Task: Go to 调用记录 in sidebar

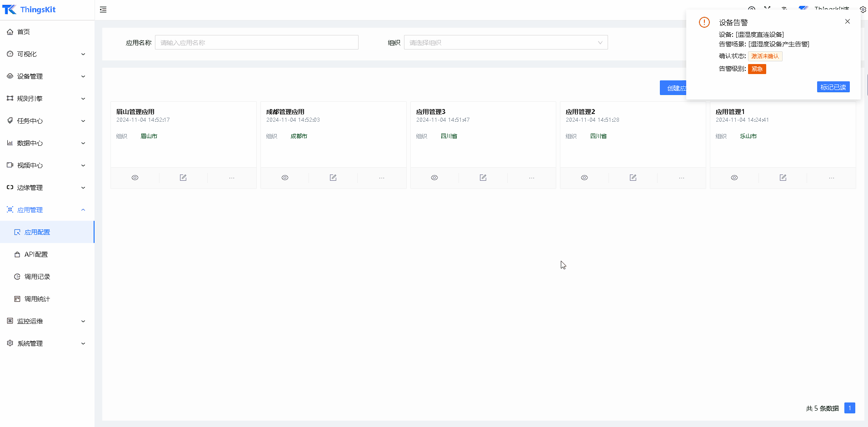Action: (x=37, y=277)
